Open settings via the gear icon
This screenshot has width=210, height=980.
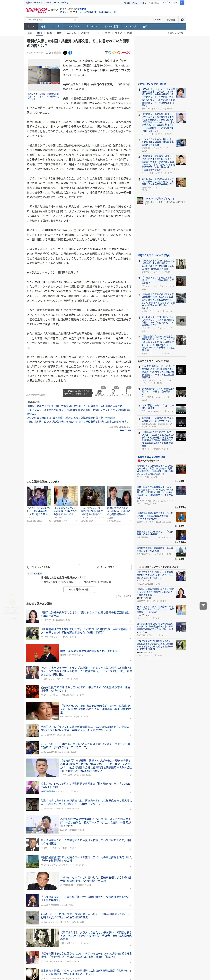pos(182,20)
